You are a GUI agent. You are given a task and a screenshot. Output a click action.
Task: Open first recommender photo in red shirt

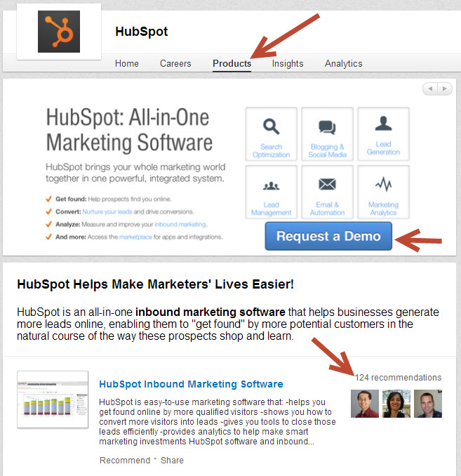(365, 404)
